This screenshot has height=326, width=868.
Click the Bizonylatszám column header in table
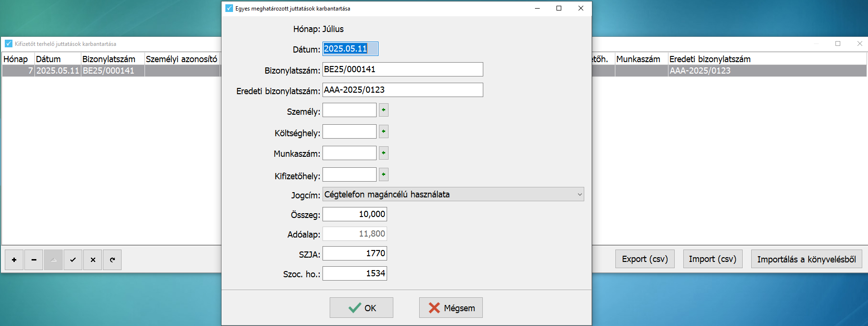click(x=112, y=59)
